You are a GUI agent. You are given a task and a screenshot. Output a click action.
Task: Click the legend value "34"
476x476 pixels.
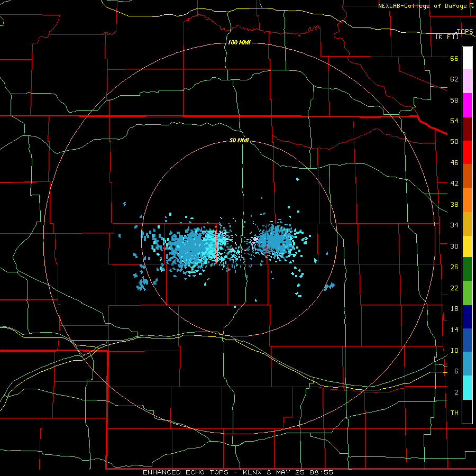(454, 225)
